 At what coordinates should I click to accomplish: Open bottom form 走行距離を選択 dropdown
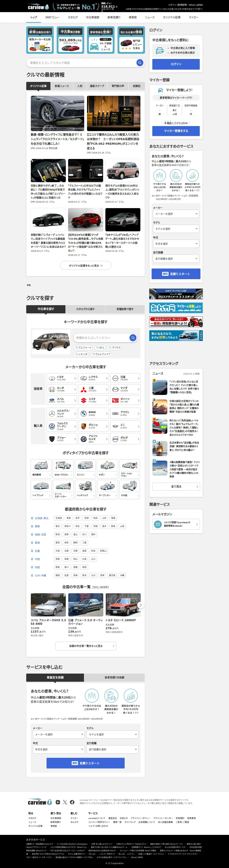click(112, 749)
